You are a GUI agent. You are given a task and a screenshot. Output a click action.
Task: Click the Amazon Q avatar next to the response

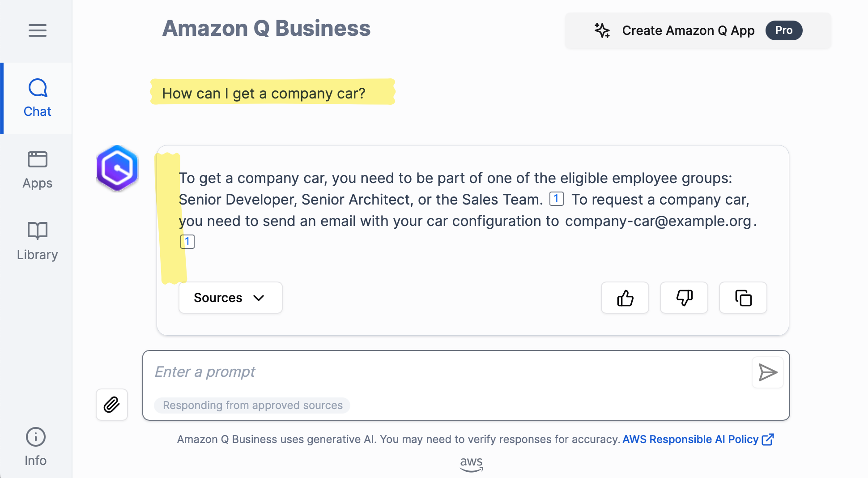click(x=117, y=168)
